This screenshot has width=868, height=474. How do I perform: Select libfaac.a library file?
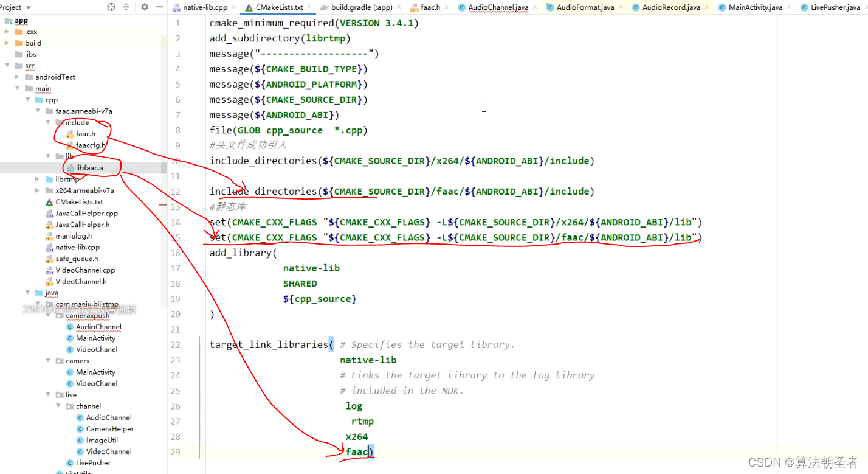click(x=89, y=168)
